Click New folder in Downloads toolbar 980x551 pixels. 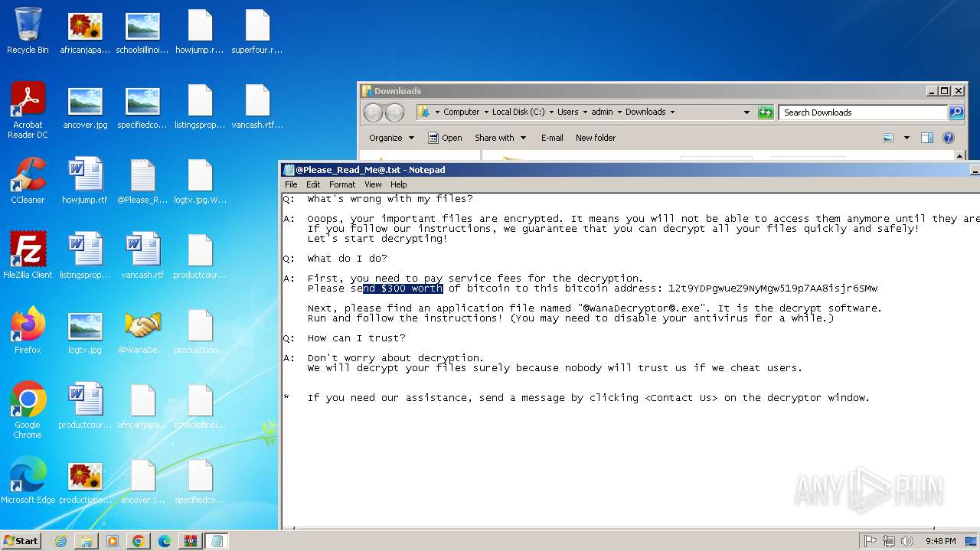click(596, 138)
